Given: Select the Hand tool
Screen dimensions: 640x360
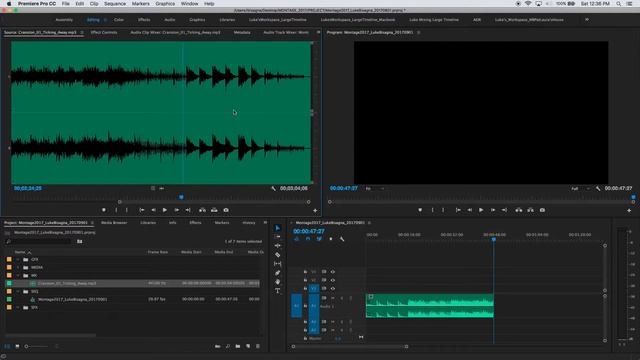Looking at the screenshot, I should [278, 282].
